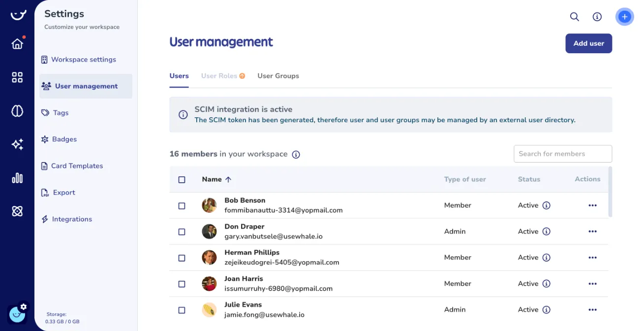
Task: Click status info icon for Herman Phillips
Action: (x=546, y=258)
